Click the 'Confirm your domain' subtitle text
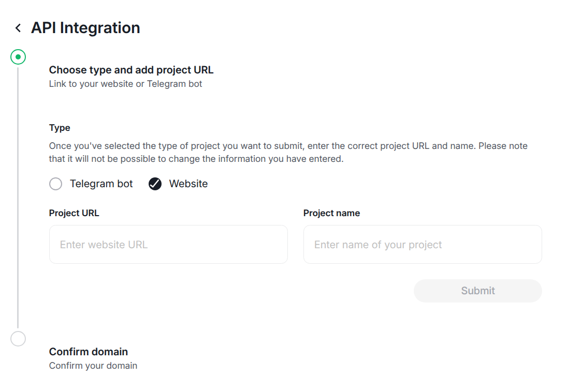Viewport: 567px width, 392px height. tap(93, 366)
